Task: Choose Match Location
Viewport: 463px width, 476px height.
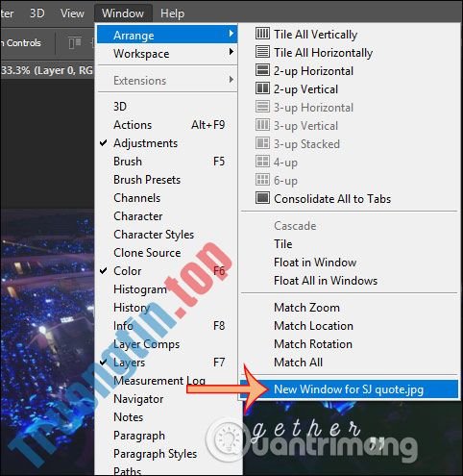Action: click(x=313, y=326)
